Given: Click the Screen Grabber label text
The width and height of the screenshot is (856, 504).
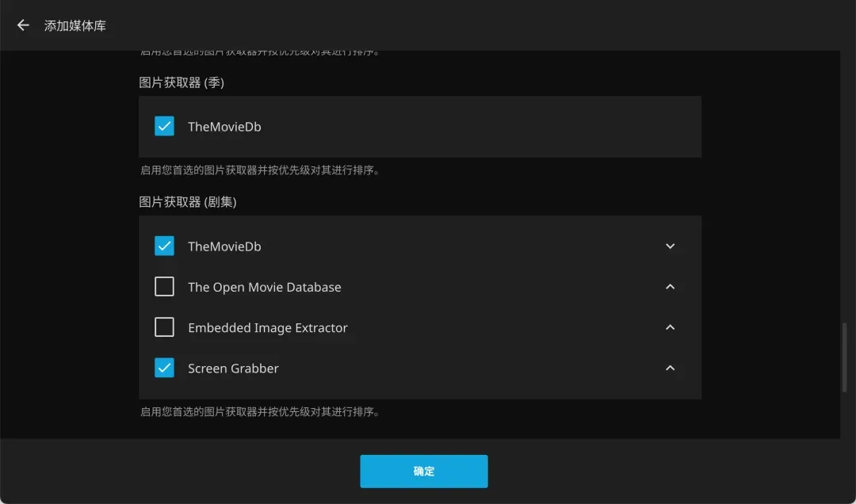Looking at the screenshot, I should 233,368.
